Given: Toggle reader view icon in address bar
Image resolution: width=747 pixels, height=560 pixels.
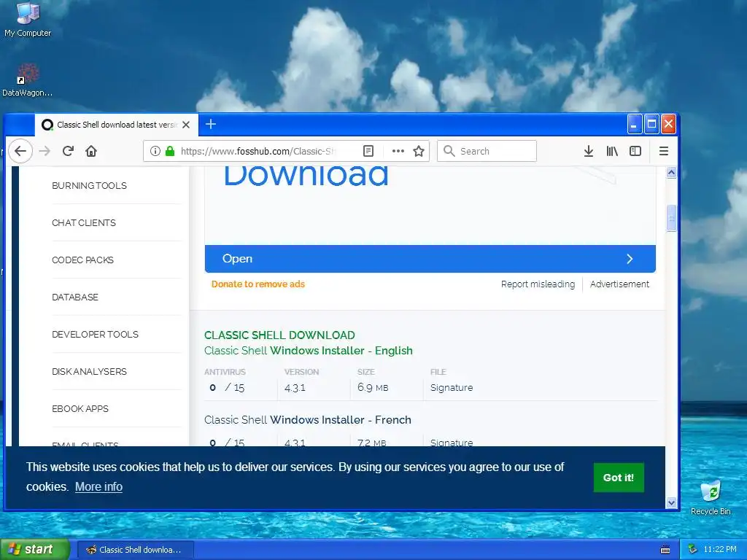Looking at the screenshot, I should click(x=368, y=151).
